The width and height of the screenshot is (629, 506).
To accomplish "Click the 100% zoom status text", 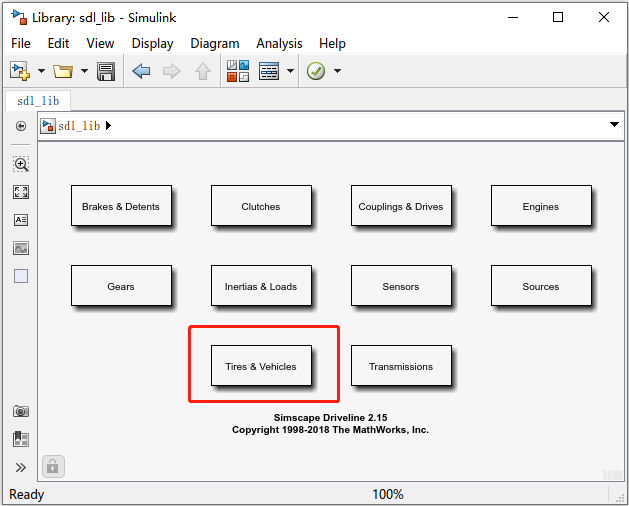I will coord(388,494).
